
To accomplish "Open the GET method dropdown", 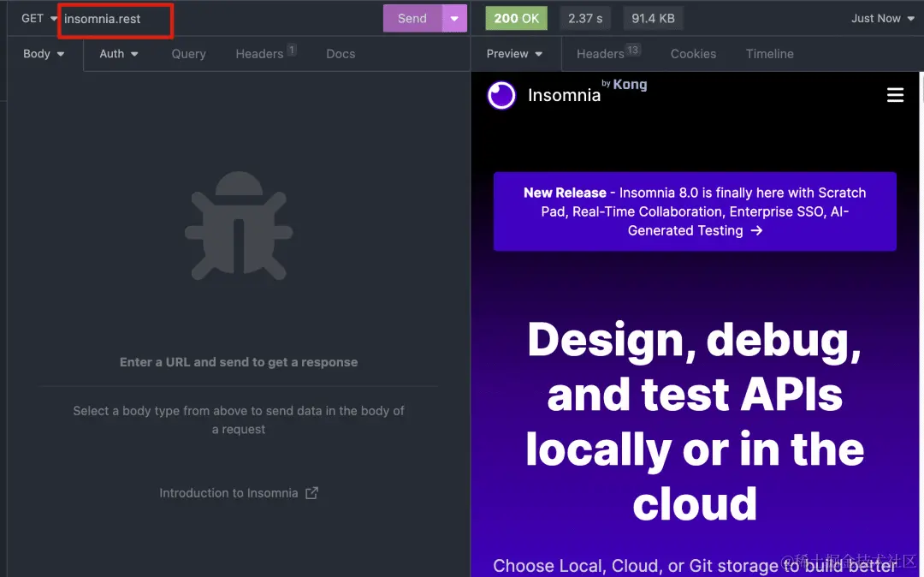I will coord(38,18).
